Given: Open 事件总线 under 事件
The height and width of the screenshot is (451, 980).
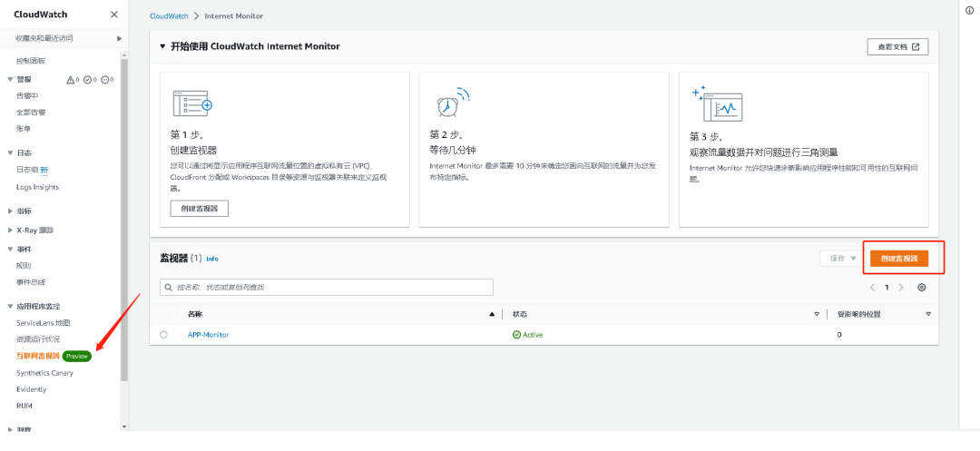Looking at the screenshot, I should tap(31, 281).
